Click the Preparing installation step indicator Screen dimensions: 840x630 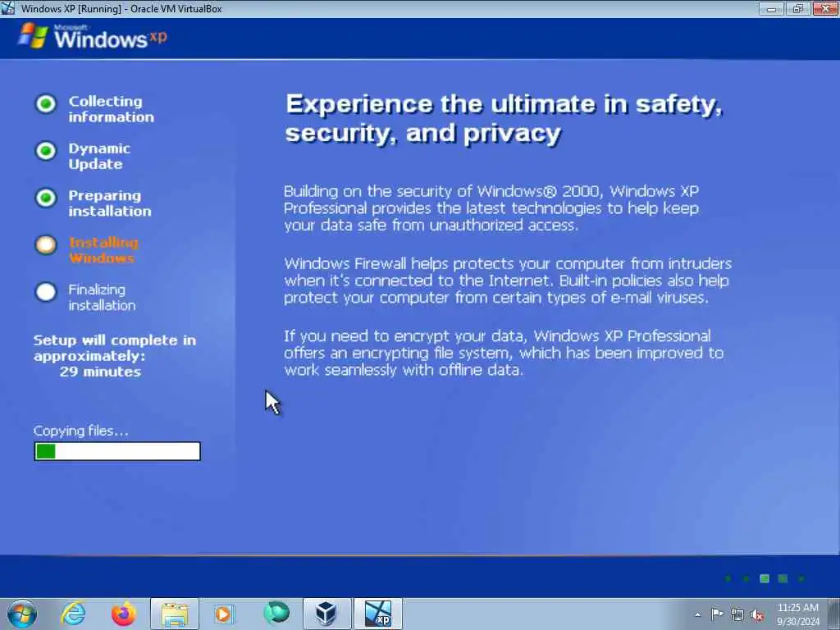pos(46,199)
